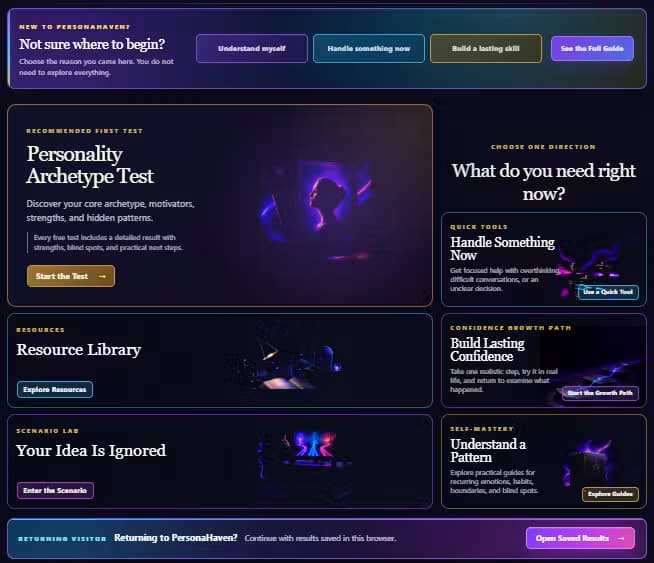Click 'Enter the Scenario' button
This screenshot has width=654, height=563.
click(55, 490)
